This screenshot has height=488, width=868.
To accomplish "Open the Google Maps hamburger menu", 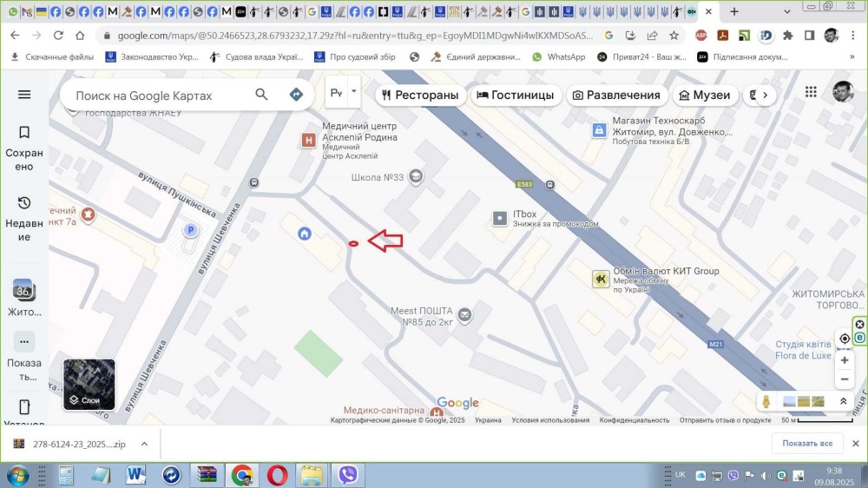I will point(24,94).
